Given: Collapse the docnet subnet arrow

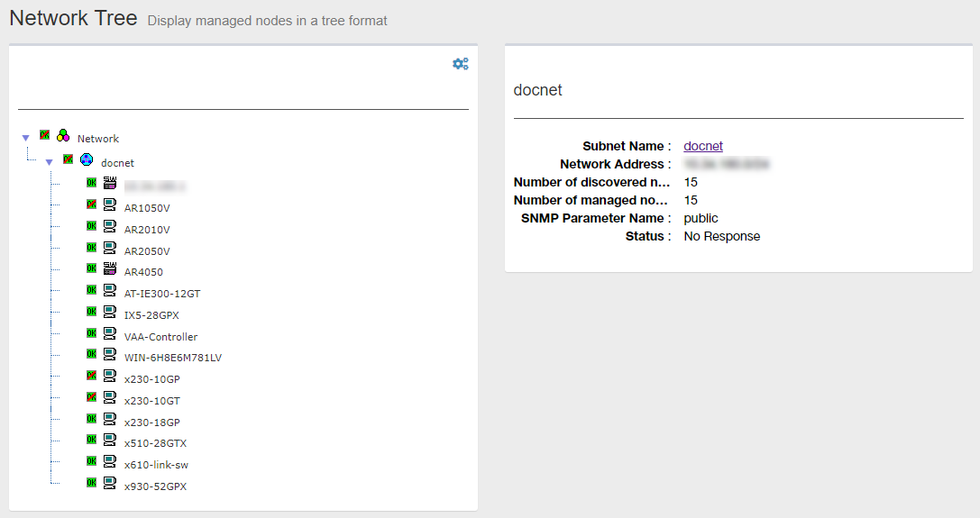Looking at the screenshot, I should tap(50, 163).
